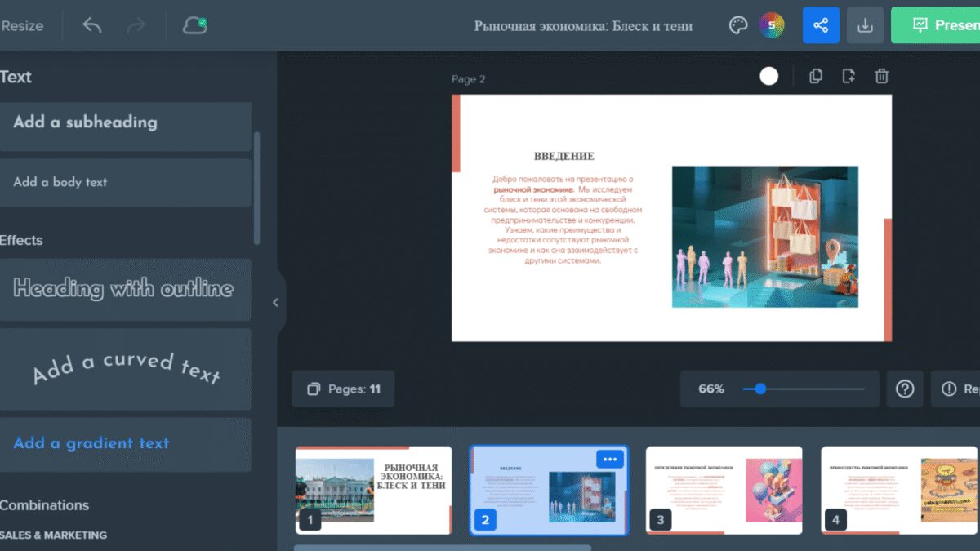
Task: Insert Add a curved text effect
Action: point(126,369)
